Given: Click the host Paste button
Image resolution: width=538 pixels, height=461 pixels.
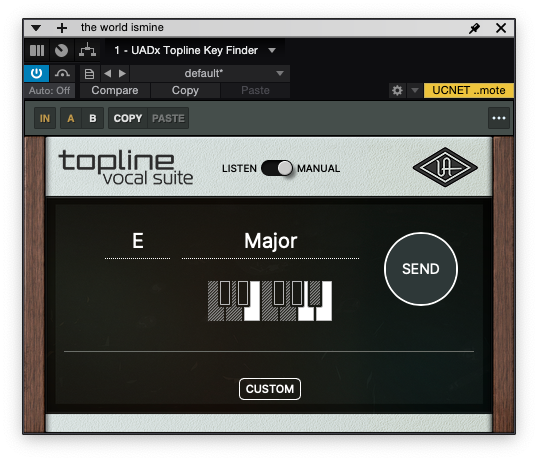Looking at the screenshot, I should 255,91.
